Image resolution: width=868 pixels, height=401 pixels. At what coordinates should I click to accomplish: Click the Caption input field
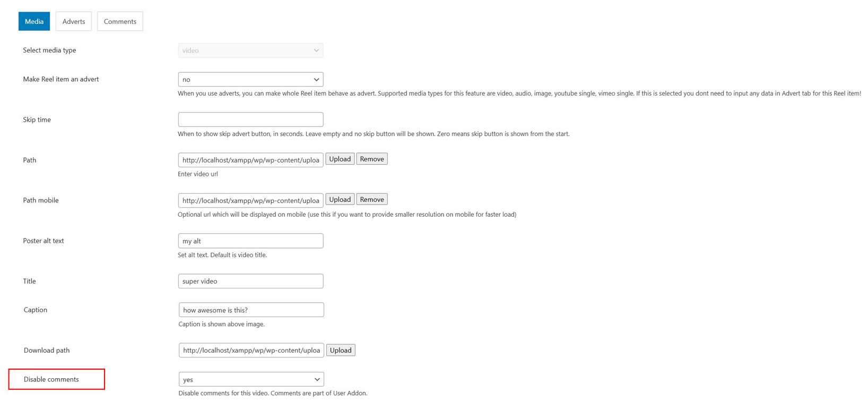251,310
